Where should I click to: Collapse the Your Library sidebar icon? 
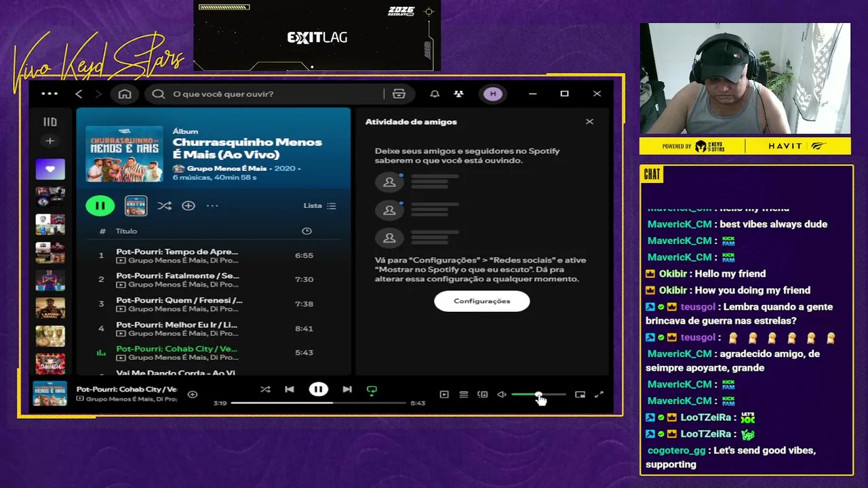50,122
